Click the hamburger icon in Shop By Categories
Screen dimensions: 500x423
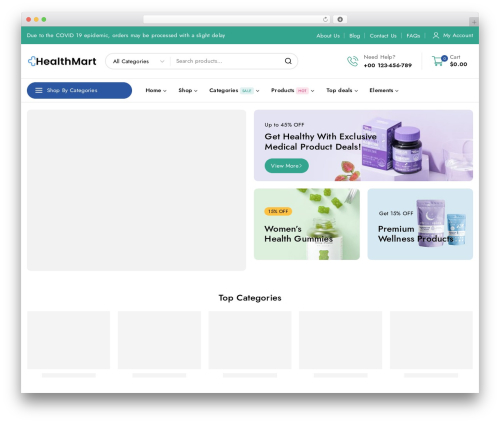pyautogui.click(x=39, y=90)
